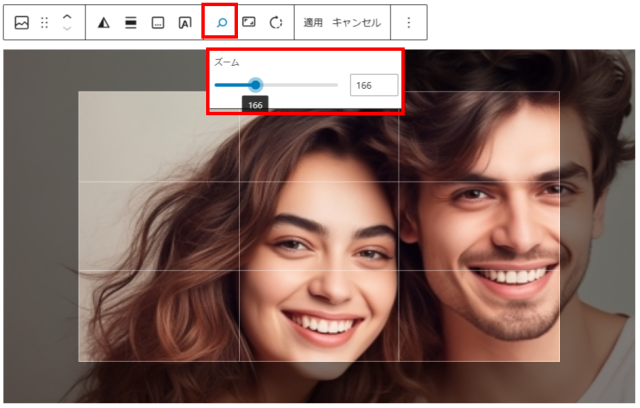Rotate the image with the rotate icon
Image resolution: width=640 pixels, height=408 pixels.
pyautogui.click(x=276, y=22)
